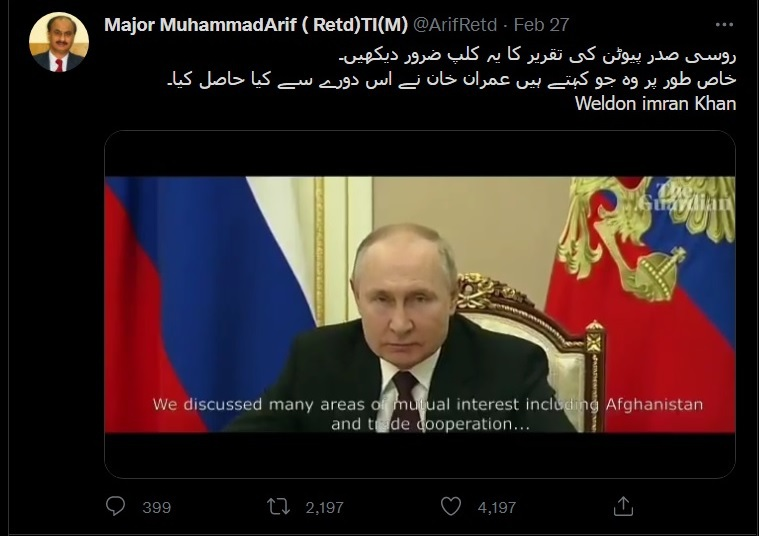759x536 pixels.
Task: Click the retweet arrows icon
Action: (x=278, y=506)
